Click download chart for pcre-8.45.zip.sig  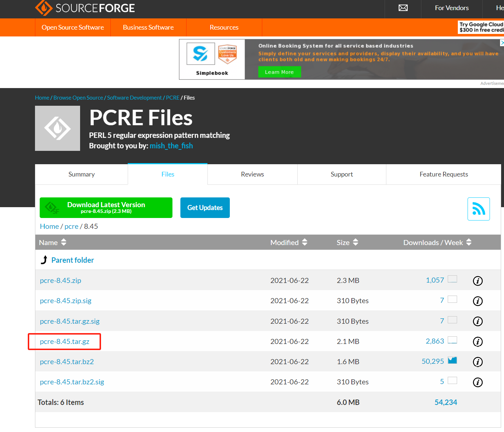[452, 299]
